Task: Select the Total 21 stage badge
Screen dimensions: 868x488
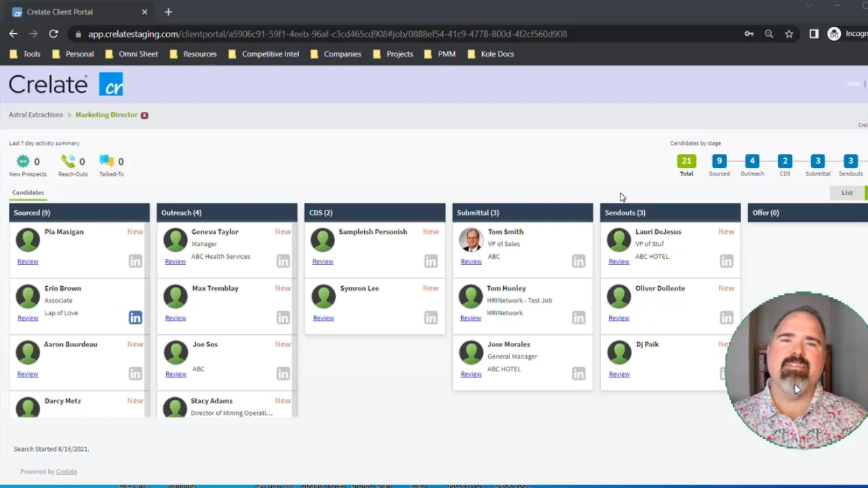Action: 686,161
